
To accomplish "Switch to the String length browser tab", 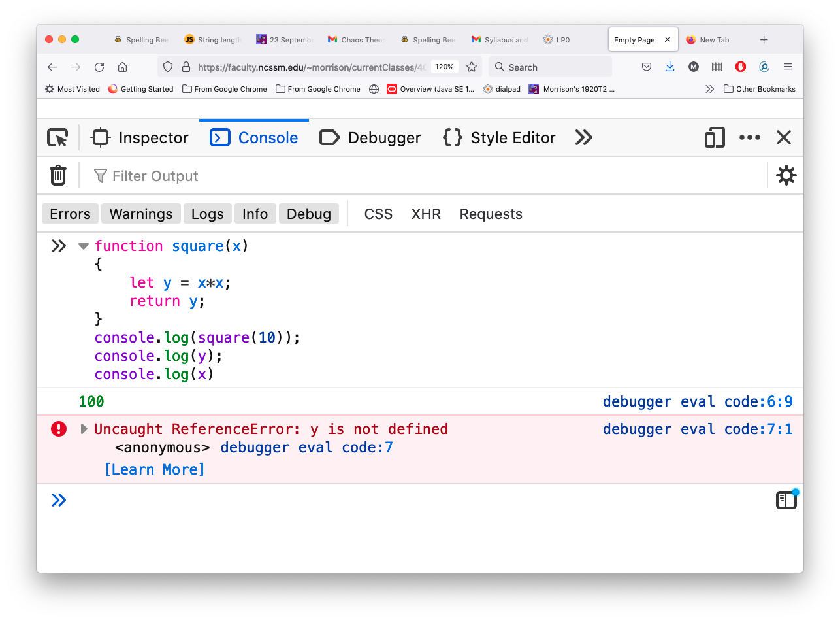I will [x=213, y=40].
